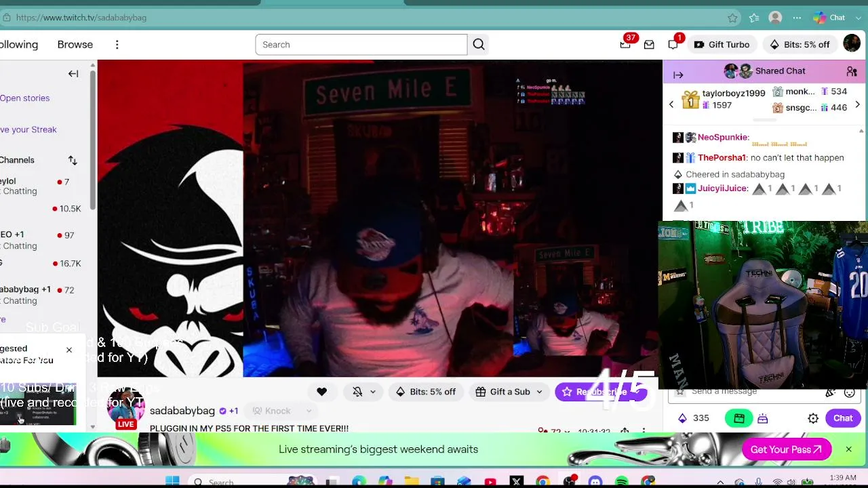Image resolution: width=868 pixels, height=488 pixels.
Task: Show hidden system tray icons
Action: (720, 483)
